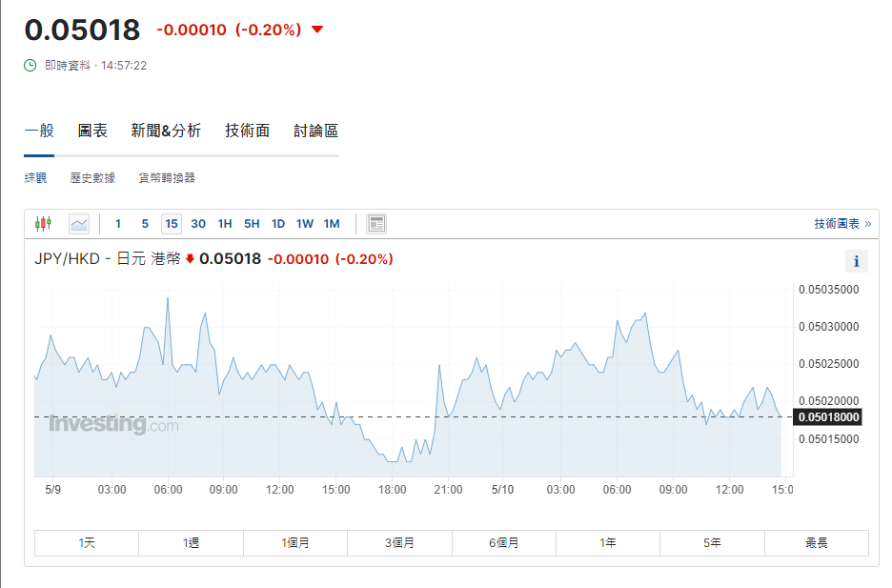The width and height of the screenshot is (892, 588).
Task: Open the 歷史數據 sub-link
Action: 92,178
